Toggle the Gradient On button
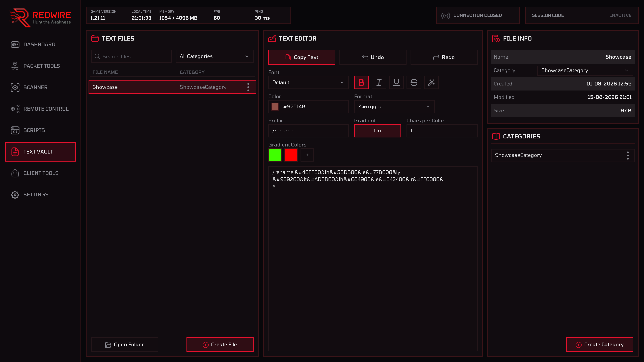The image size is (644, 362). click(x=378, y=131)
